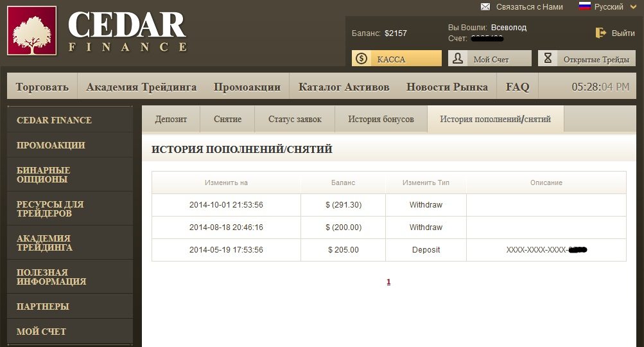Viewport: 644px width, 347px height.
Task: Click the logout door icon
Action: tap(600, 33)
